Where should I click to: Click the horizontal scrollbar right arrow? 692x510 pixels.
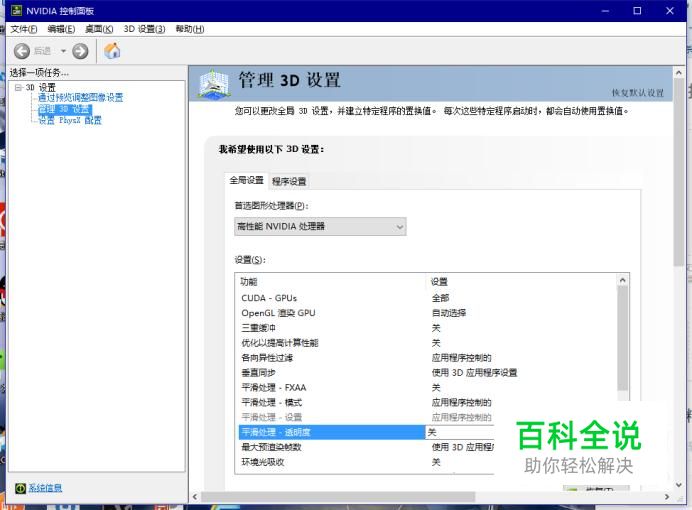(x=667, y=497)
